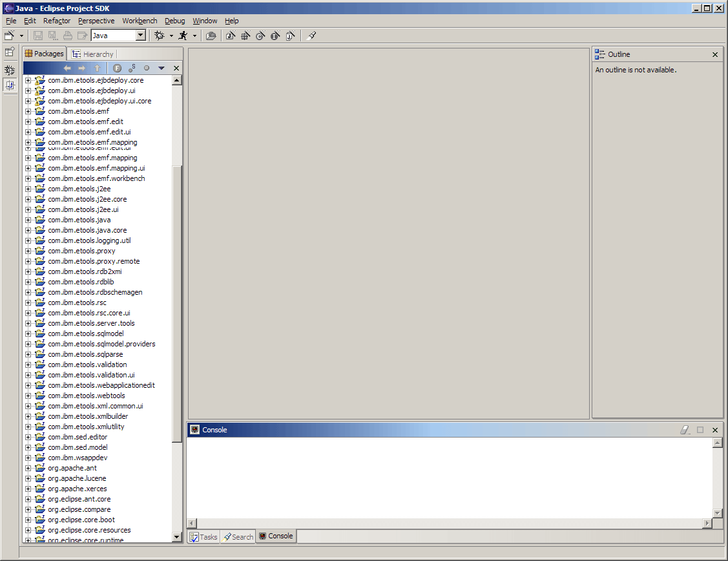The image size is (728, 561).
Task: Select com.ibm.etools.webapplicationedit project
Action: [x=101, y=385]
